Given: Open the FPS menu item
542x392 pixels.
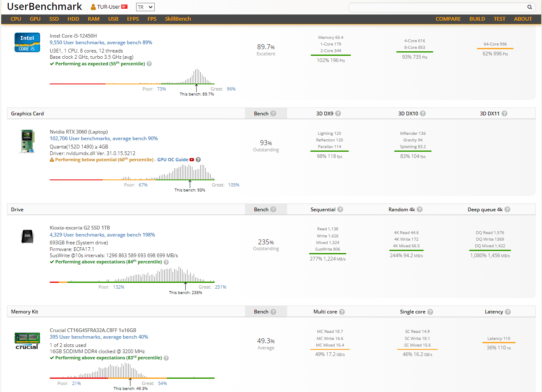Looking at the screenshot, I should click(x=152, y=19).
